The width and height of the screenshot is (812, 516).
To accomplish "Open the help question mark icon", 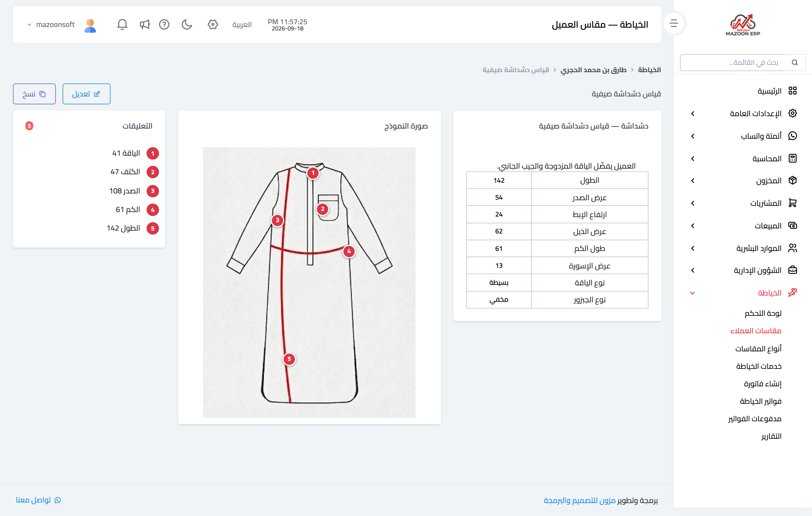I will (x=164, y=24).
